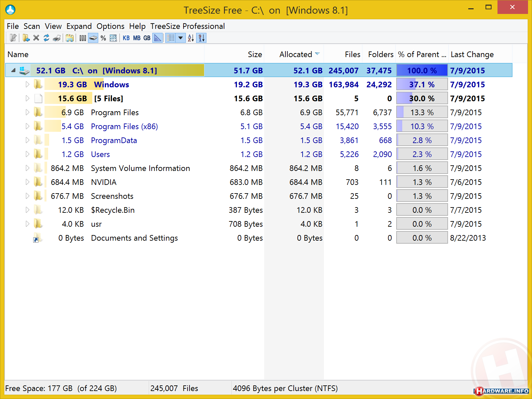
Task: Open folder in Explorer toolbar icon
Action: pyautogui.click(x=69, y=38)
